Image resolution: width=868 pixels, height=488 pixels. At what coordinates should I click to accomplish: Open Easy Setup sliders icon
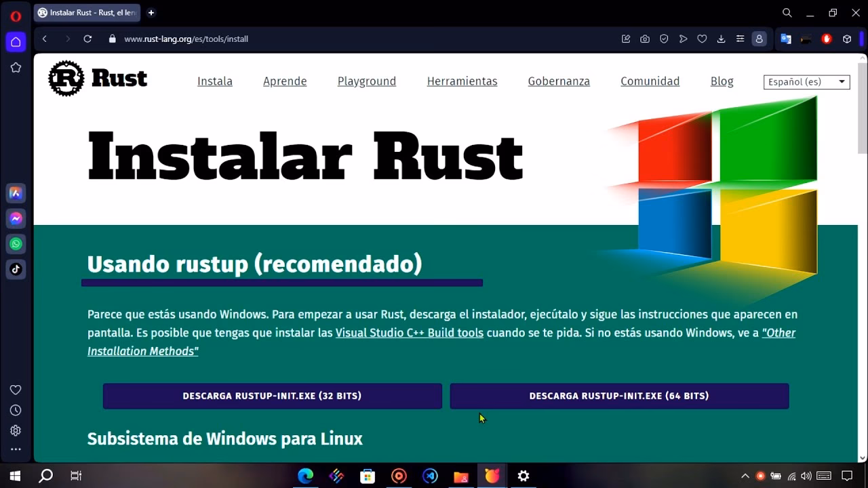click(x=740, y=39)
